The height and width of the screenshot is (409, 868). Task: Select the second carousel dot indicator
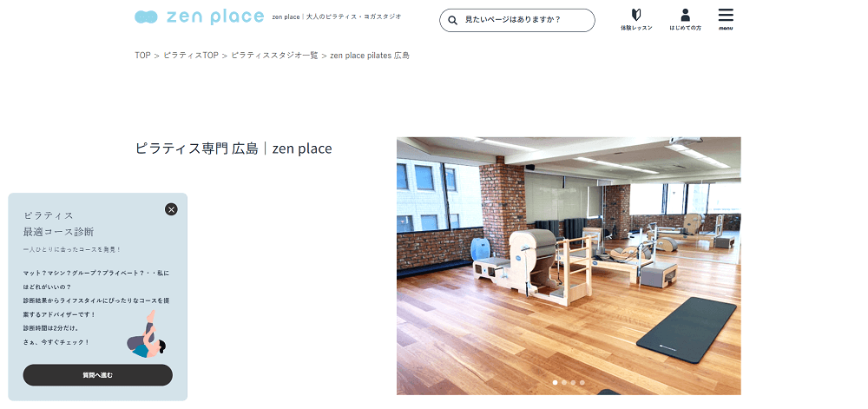564,382
